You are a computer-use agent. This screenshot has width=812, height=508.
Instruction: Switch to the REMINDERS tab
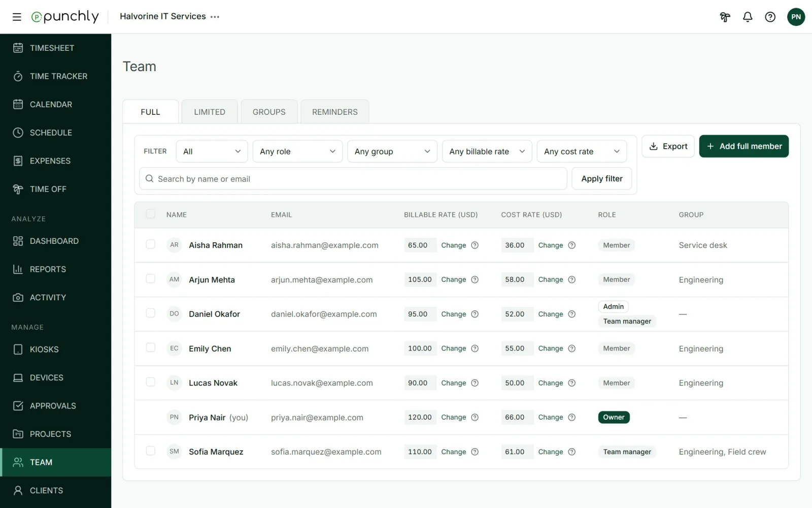(x=335, y=112)
